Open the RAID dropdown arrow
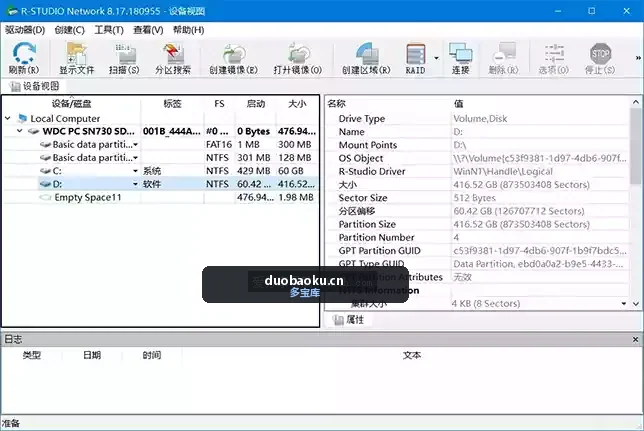Viewport: 644px width, 431px height. pos(436,58)
